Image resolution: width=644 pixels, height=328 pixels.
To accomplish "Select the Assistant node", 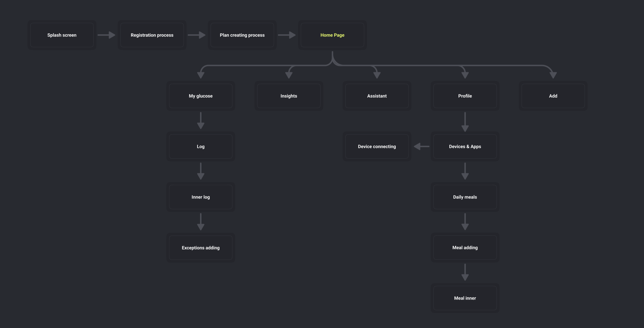I will coord(377,96).
